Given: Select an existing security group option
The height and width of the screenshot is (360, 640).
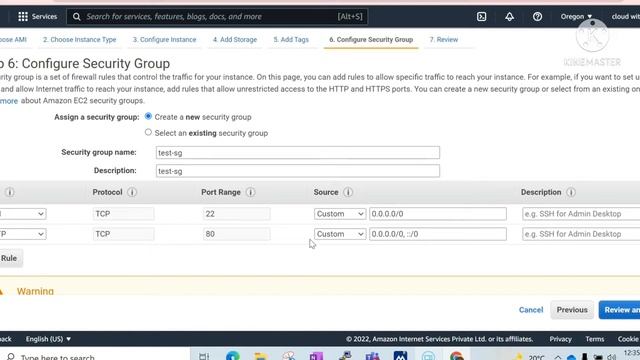Looking at the screenshot, I should (148, 132).
